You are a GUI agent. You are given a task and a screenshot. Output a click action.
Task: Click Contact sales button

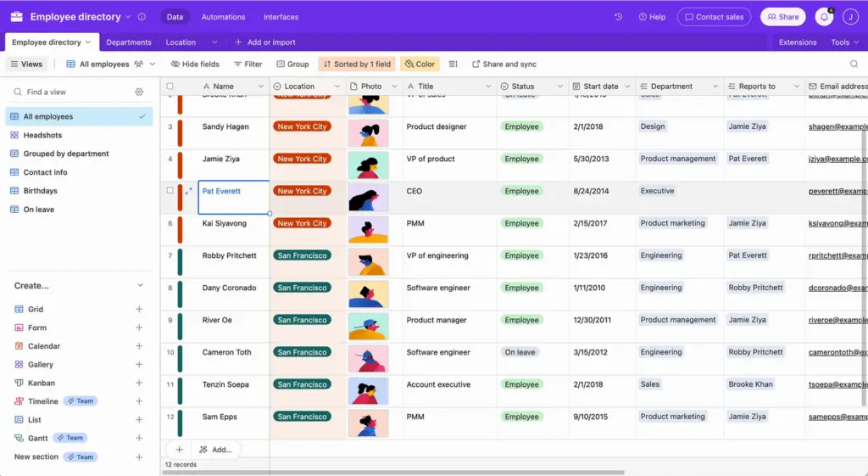click(714, 17)
